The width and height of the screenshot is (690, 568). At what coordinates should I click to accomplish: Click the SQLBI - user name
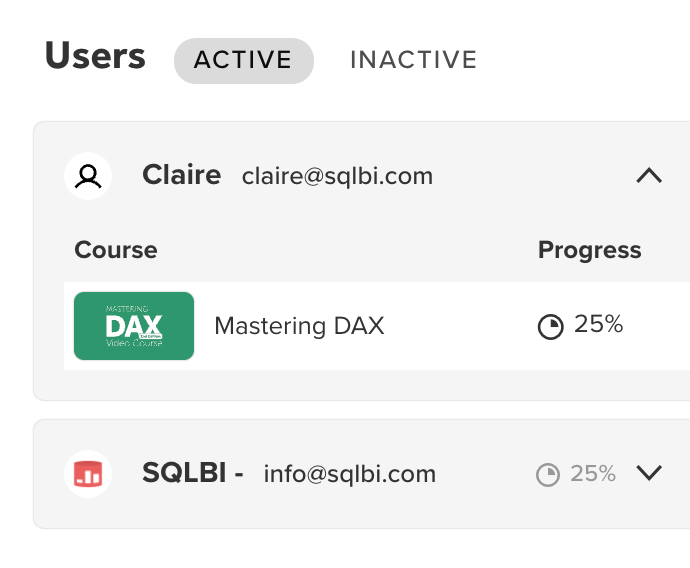[x=193, y=473]
